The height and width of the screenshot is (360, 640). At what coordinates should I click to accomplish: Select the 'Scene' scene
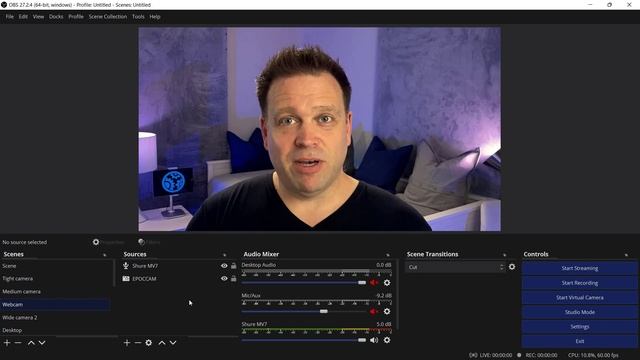tap(55, 266)
